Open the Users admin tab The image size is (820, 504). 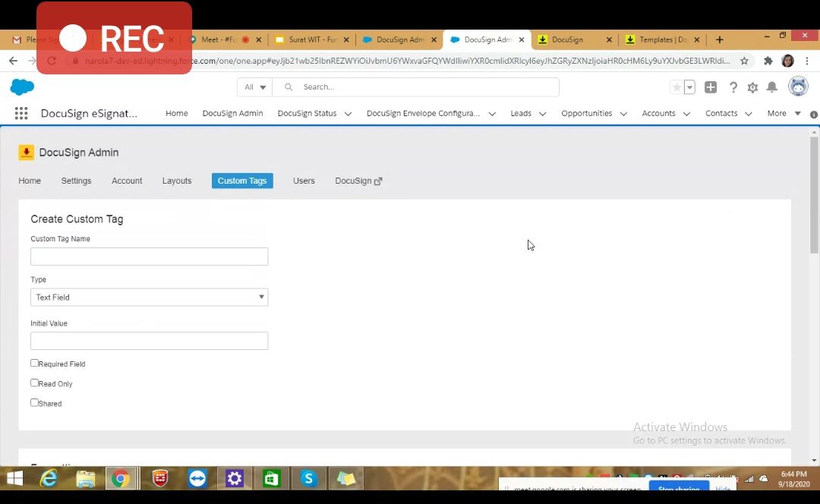pos(304,181)
